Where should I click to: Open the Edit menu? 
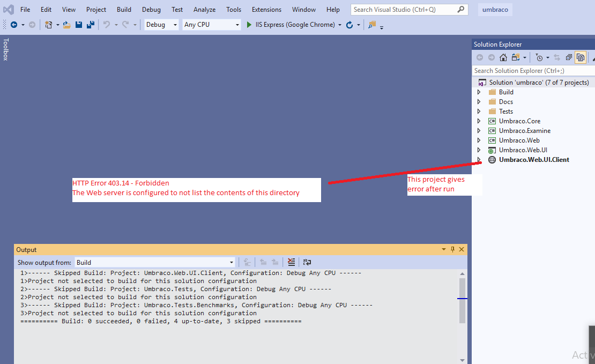pos(46,10)
